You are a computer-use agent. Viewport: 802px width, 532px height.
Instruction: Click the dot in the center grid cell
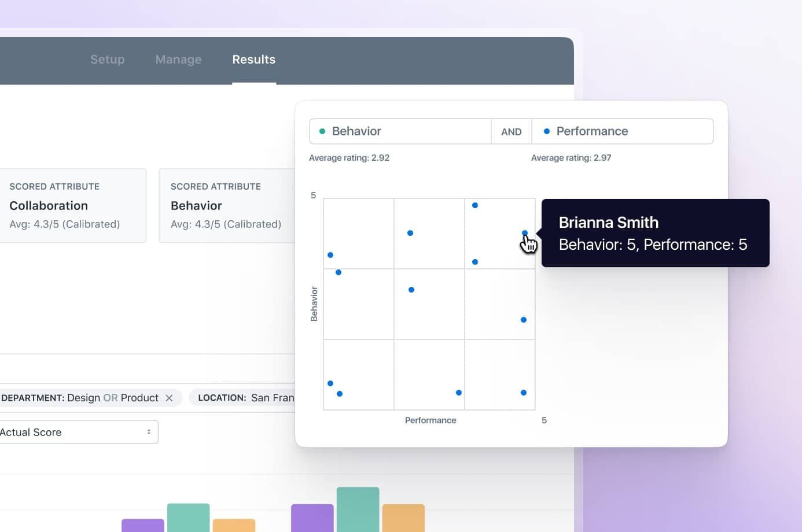411,290
